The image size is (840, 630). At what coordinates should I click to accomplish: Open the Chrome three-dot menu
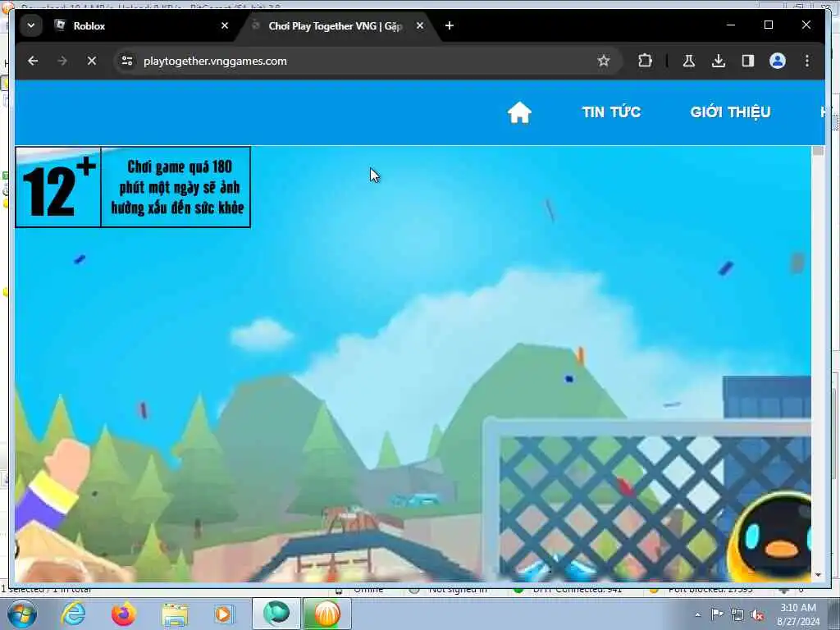coord(807,61)
